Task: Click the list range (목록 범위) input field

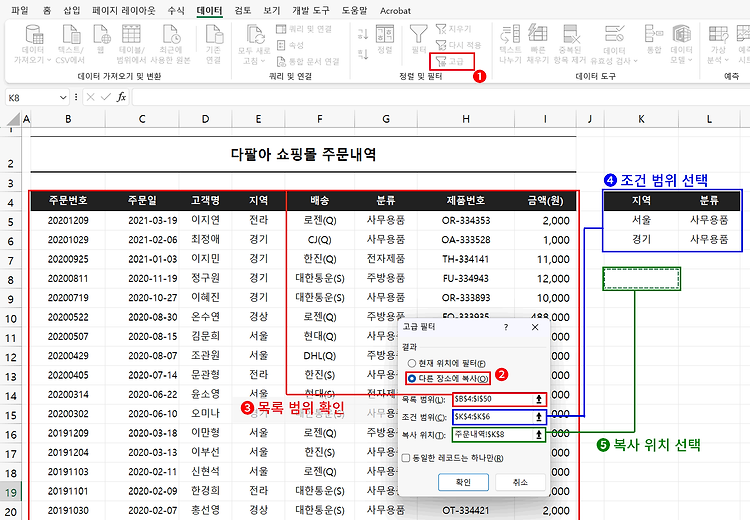Action: point(493,399)
